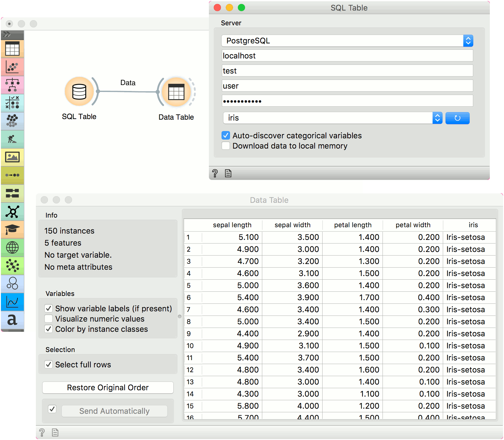Uncheck Color by instance classes
The image size is (504, 440).
49,329
